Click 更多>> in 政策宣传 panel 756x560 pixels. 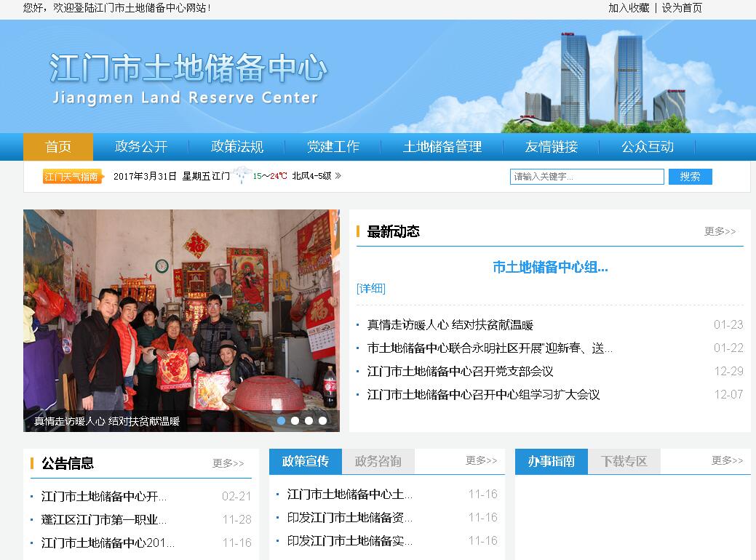[481, 460]
